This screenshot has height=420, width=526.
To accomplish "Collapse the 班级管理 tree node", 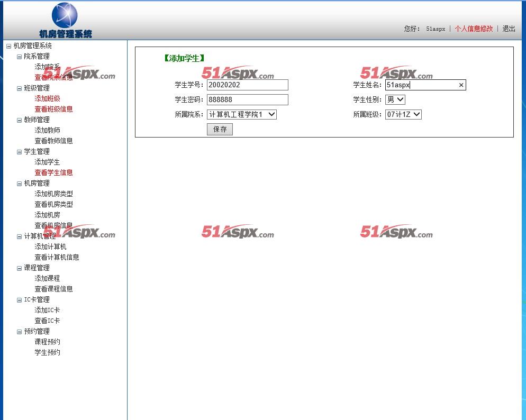I will tap(19, 88).
